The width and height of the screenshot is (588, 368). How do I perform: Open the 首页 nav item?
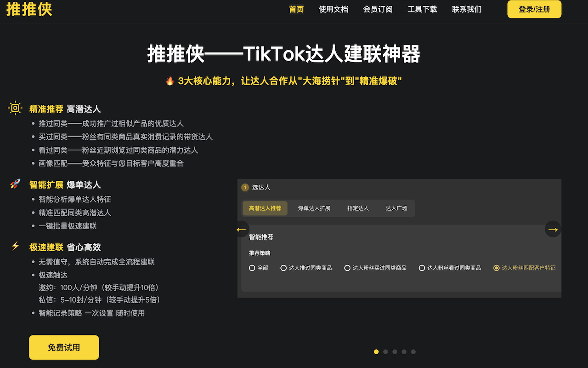(296, 9)
